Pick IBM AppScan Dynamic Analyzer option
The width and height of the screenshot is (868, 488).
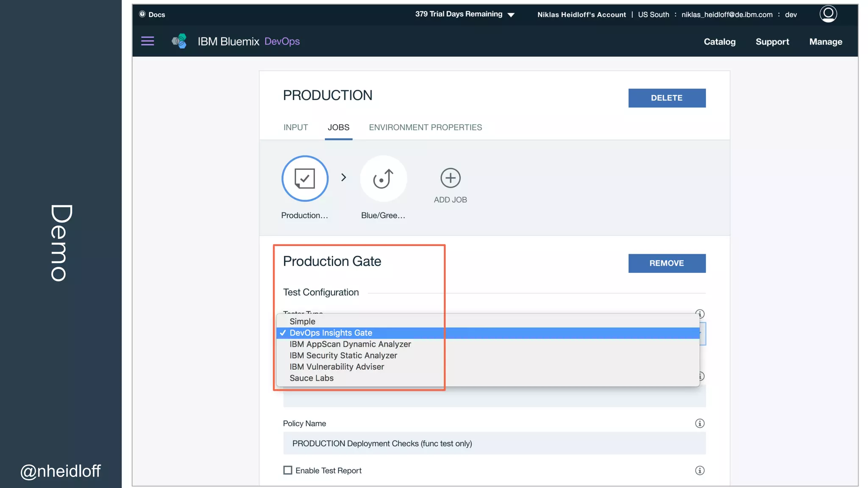point(350,344)
